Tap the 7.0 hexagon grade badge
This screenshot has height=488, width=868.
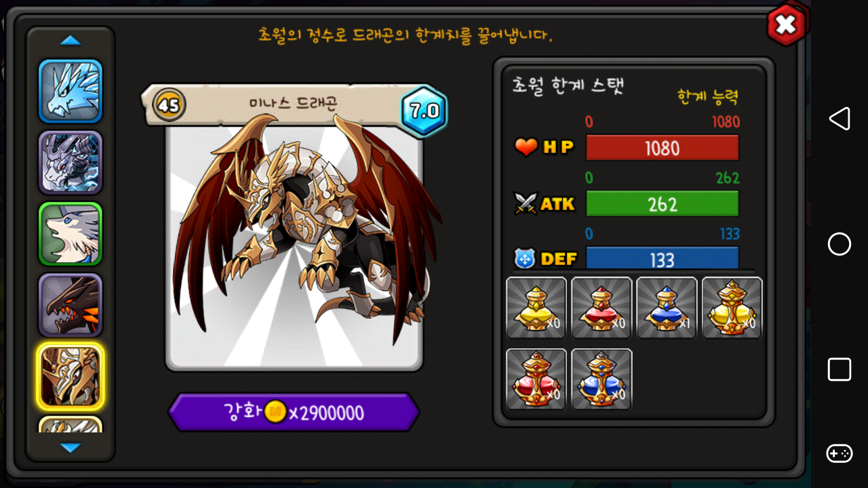coord(425,111)
